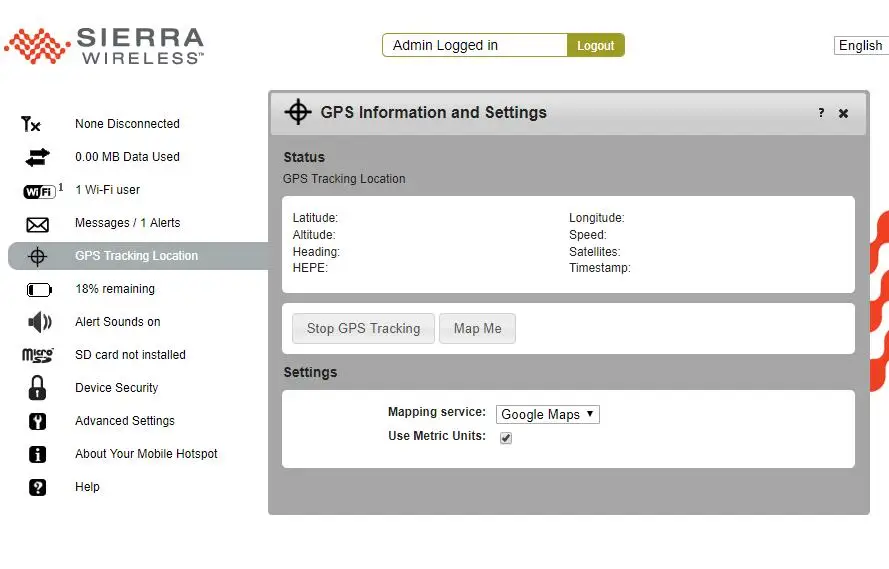Viewport: 889px width, 569px height.
Task: Click the Device Security padlock icon
Action: point(37,388)
